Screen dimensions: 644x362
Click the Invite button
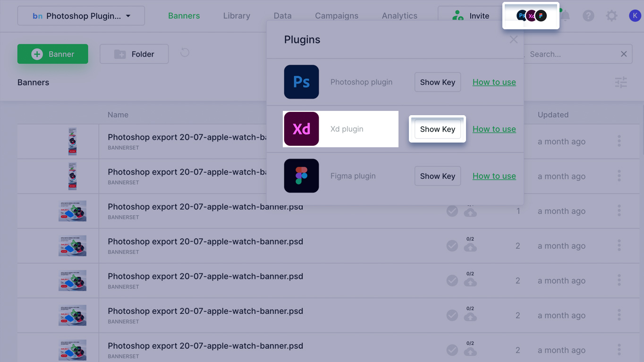[470, 16]
